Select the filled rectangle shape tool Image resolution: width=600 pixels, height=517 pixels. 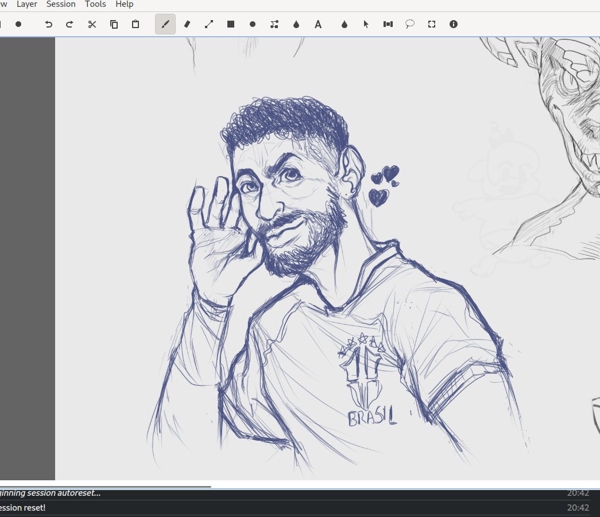pos(231,24)
